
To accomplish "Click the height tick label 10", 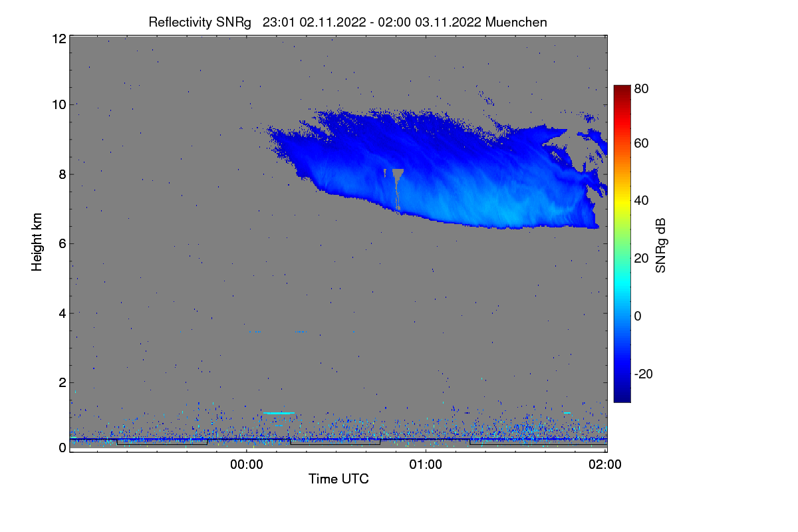I will pos(59,104).
